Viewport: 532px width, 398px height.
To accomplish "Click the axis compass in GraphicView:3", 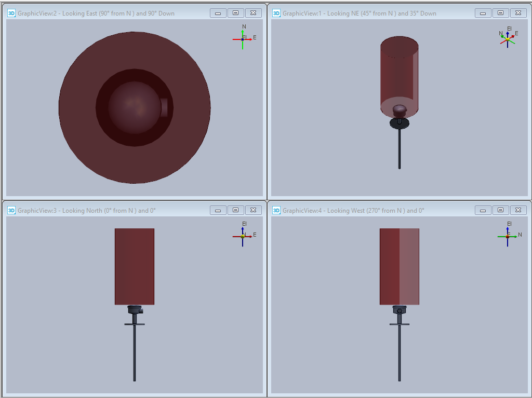I will (x=244, y=234).
